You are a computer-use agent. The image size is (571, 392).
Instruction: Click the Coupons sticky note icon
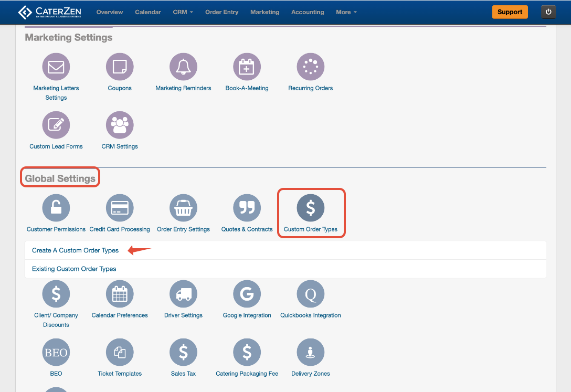coord(120,67)
